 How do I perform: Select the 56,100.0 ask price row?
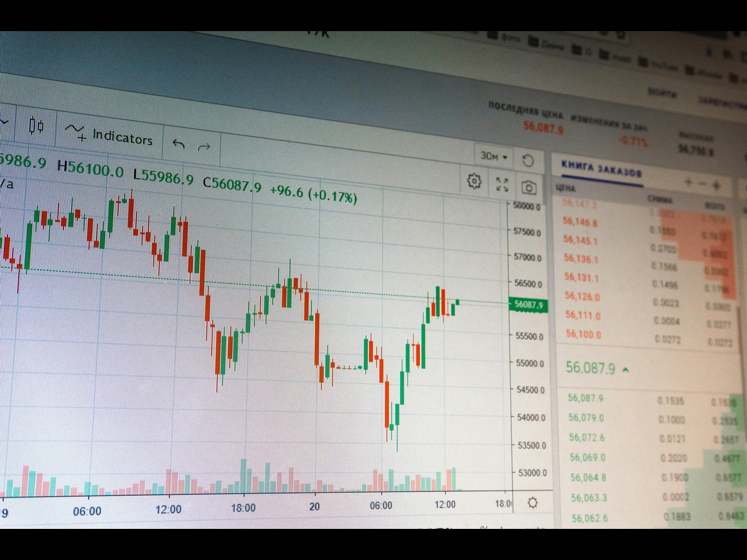[x=583, y=335]
